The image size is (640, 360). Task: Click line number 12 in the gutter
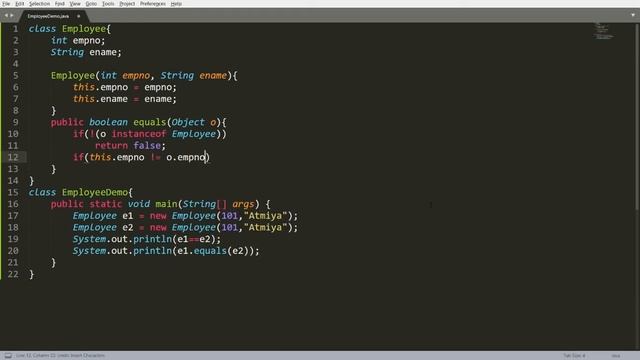pos(13,157)
